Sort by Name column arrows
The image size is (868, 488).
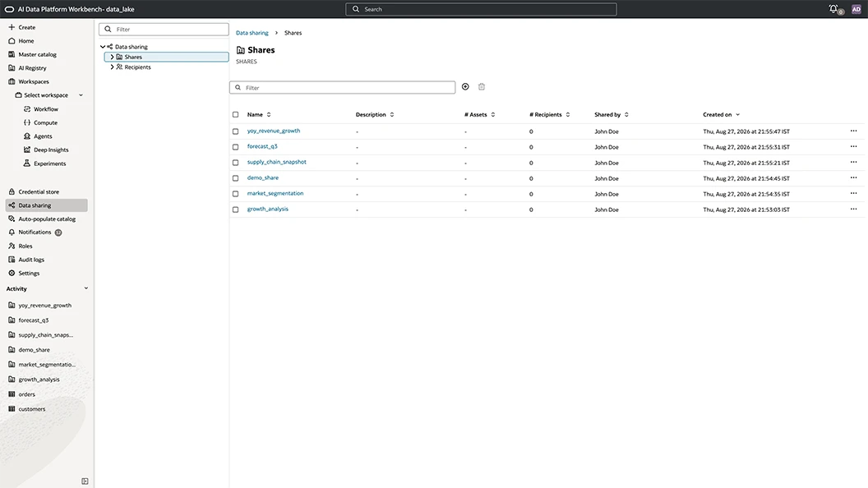[269, 114]
